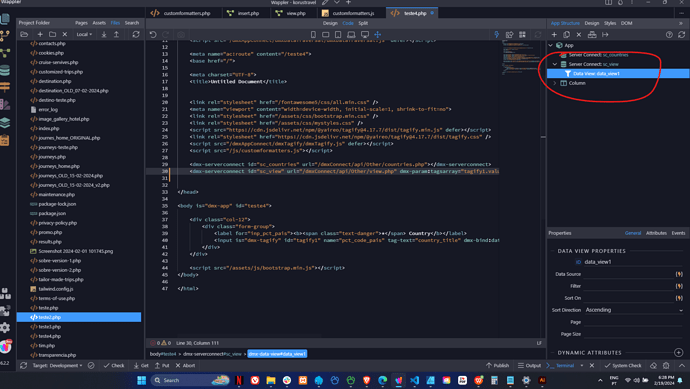Screen dimensions: 690x389
Task: Switch to the Split view tab
Action: (363, 23)
